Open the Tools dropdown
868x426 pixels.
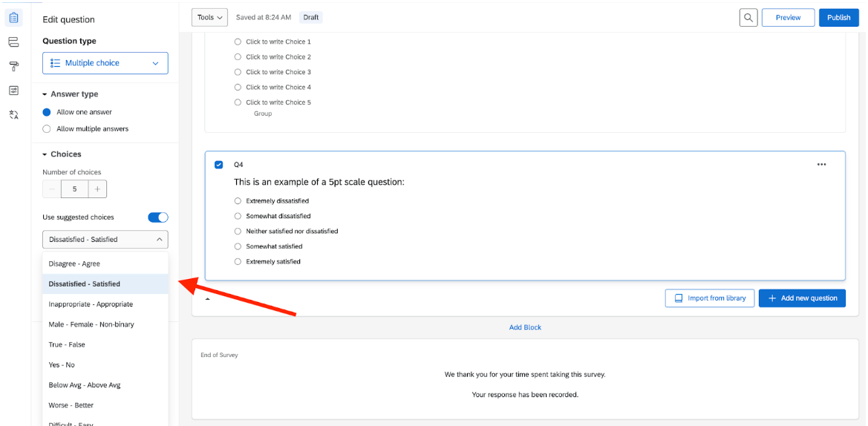coord(210,18)
